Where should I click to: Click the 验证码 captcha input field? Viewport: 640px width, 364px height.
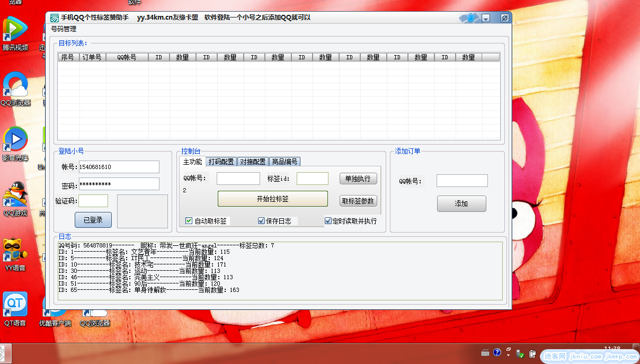(93, 201)
